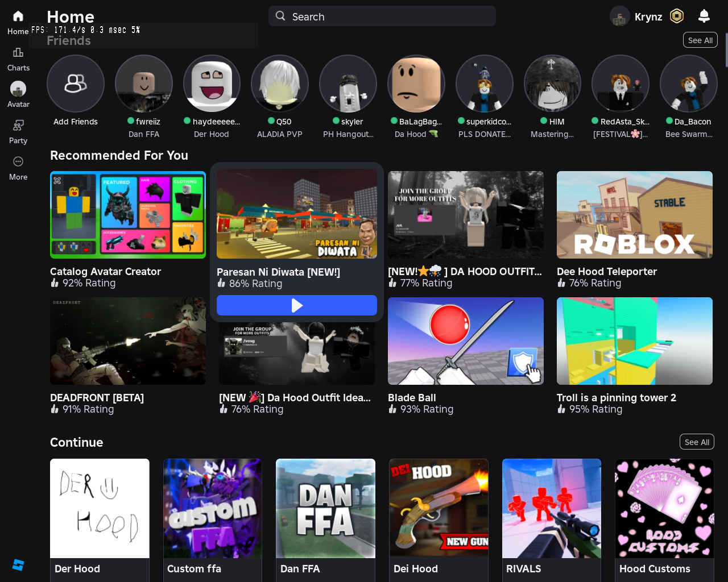
Task: Open superkidco friend avatar
Action: coord(485,84)
